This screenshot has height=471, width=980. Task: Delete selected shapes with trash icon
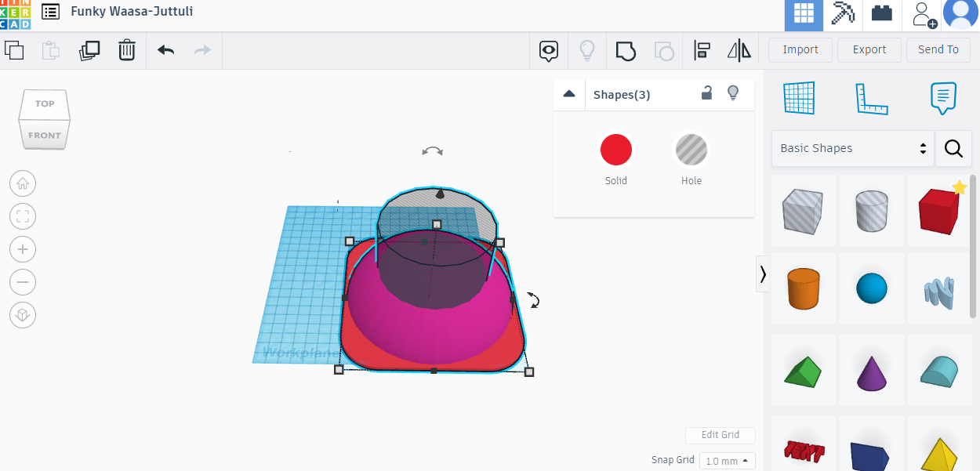(x=127, y=51)
